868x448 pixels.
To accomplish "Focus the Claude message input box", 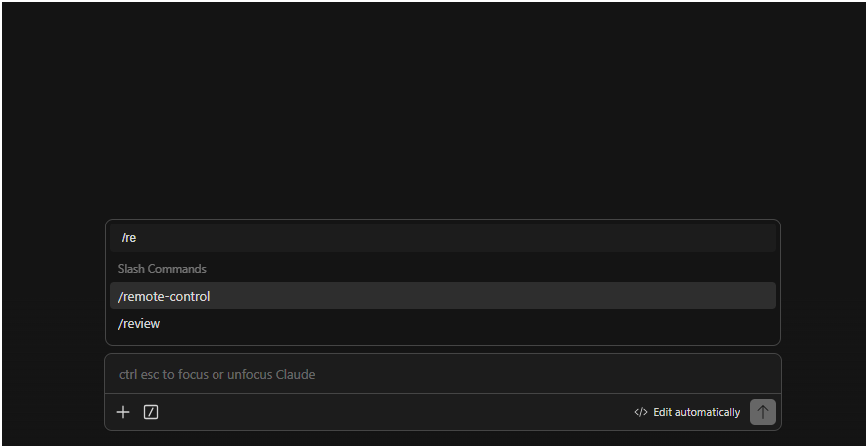I will click(x=442, y=374).
